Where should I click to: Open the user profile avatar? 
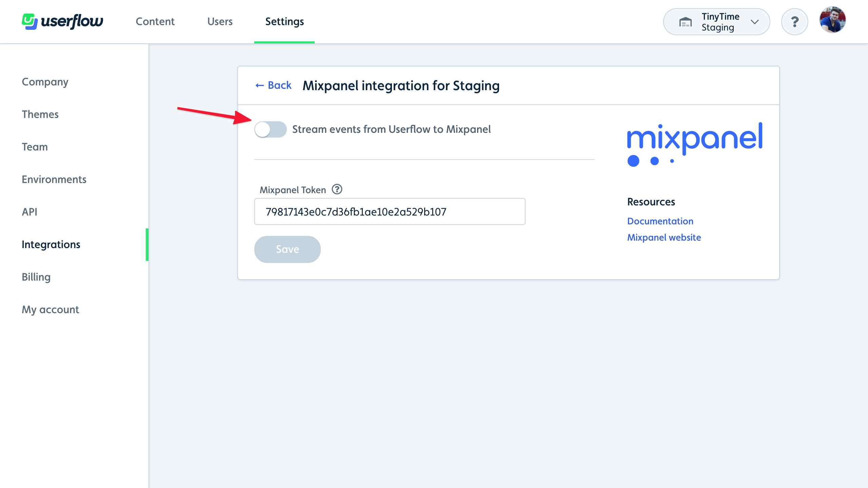832,20
